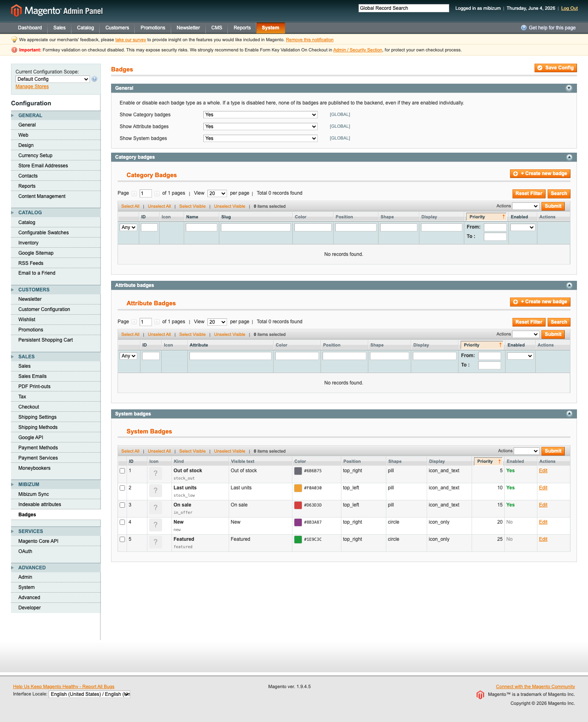Click the orange #F0A030 color swatch
Viewport: 588px width, 722px height.
pyautogui.click(x=298, y=488)
